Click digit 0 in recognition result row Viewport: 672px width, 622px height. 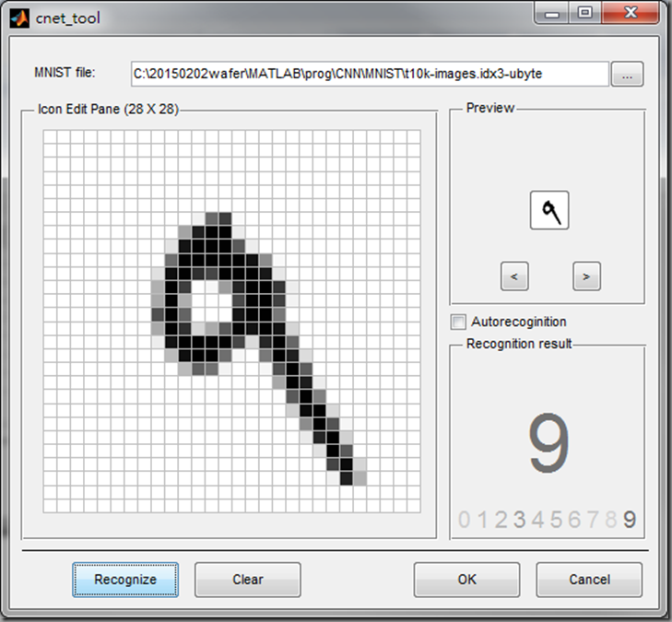coord(465,520)
